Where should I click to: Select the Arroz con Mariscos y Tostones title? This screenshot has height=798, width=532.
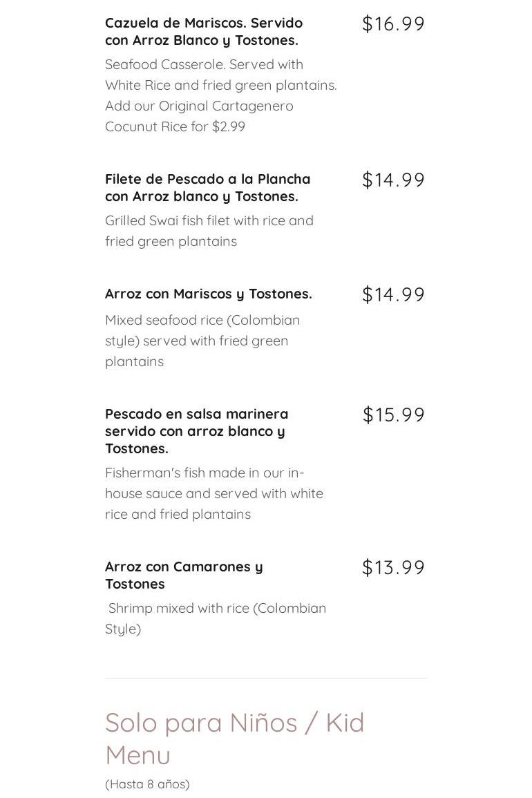[x=208, y=294]
